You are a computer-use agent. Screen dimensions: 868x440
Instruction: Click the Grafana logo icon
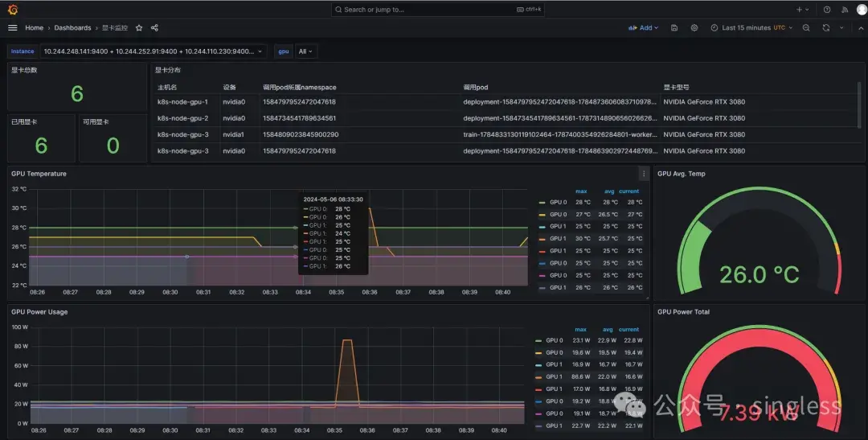coord(12,10)
